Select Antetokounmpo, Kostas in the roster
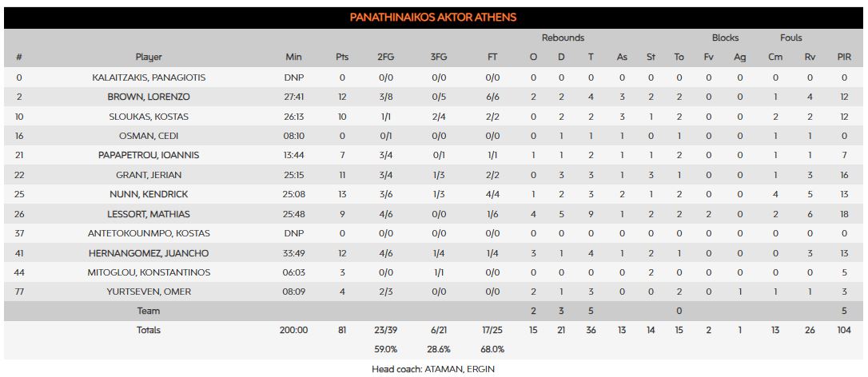The width and height of the screenshot is (868, 377). pos(149,233)
